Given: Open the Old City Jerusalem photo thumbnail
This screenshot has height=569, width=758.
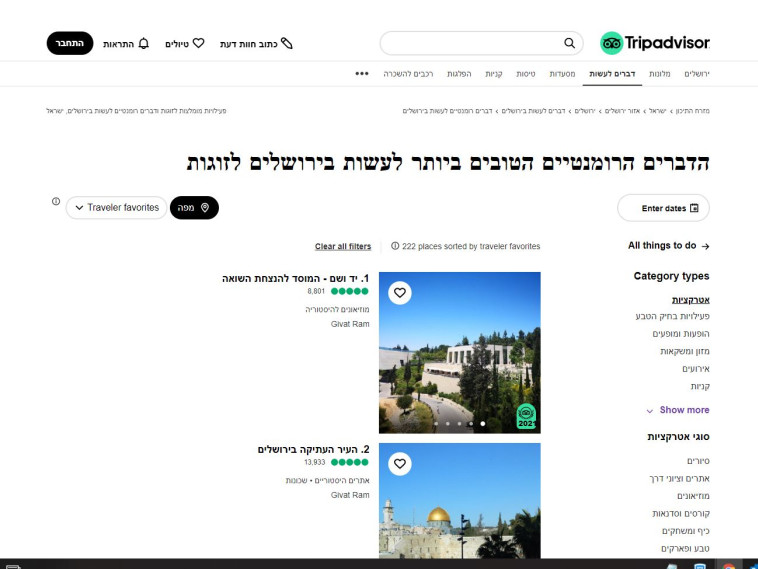Looking at the screenshot, I should pos(460,501).
